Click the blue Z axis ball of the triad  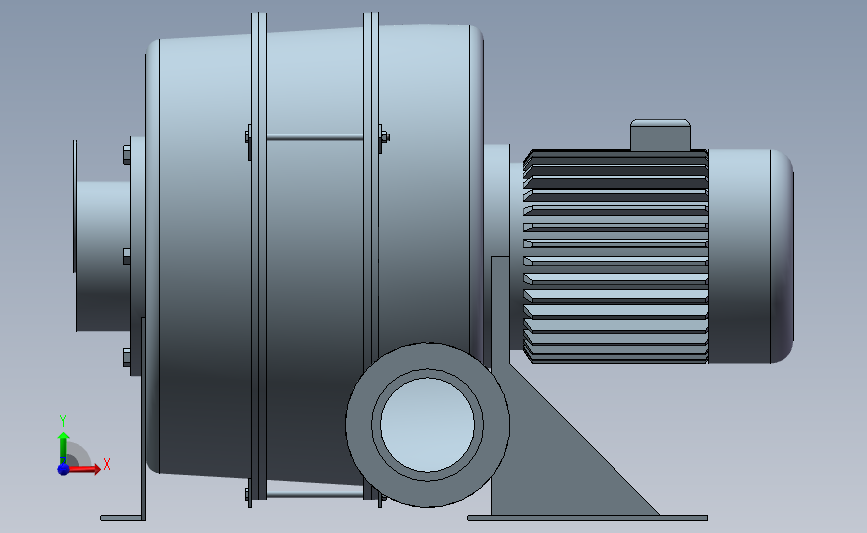tap(63, 469)
